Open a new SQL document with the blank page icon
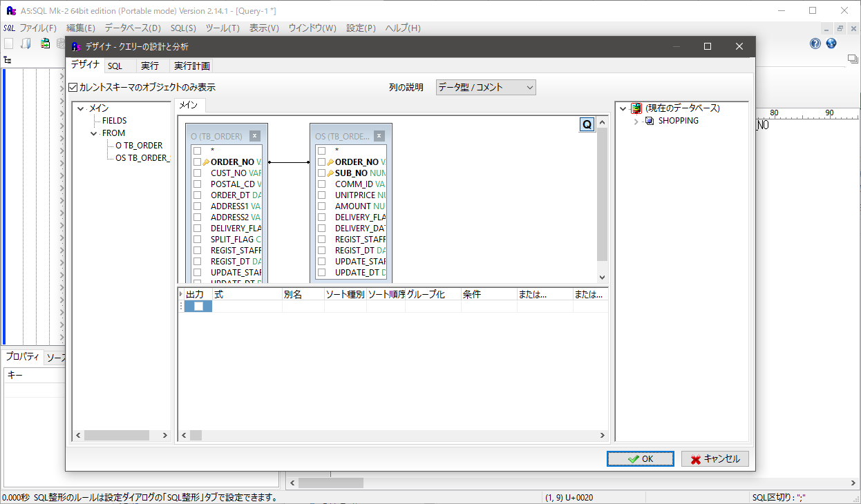Image resolution: width=861 pixels, height=504 pixels. point(8,43)
